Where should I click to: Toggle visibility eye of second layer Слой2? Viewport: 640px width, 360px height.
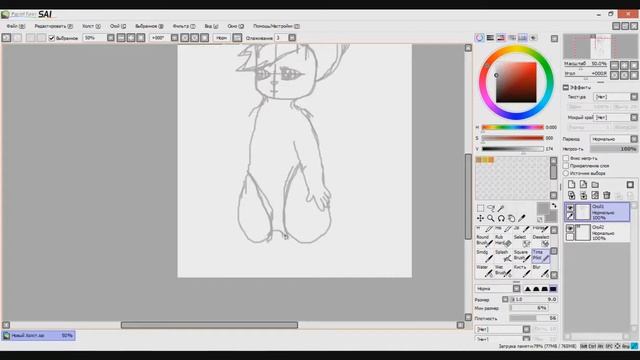(x=570, y=229)
